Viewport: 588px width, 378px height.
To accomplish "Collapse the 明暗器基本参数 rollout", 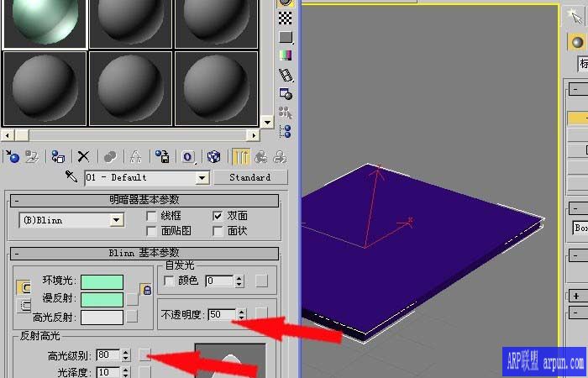I will coord(144,200).
